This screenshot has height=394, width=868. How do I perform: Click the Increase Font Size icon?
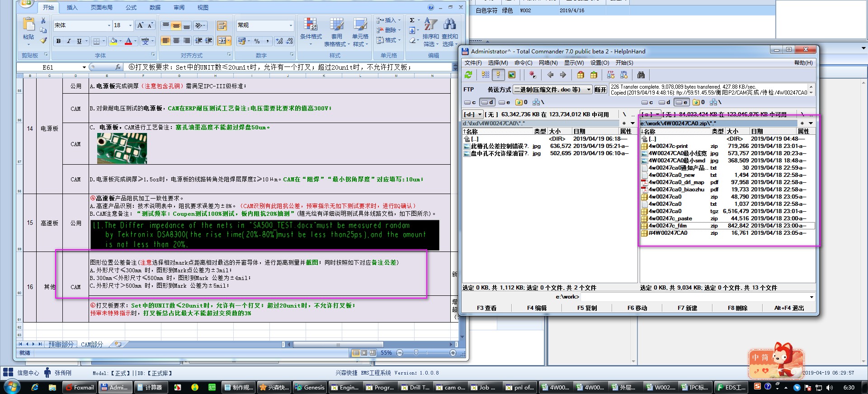pyautogui.click(x=140, y=25)
